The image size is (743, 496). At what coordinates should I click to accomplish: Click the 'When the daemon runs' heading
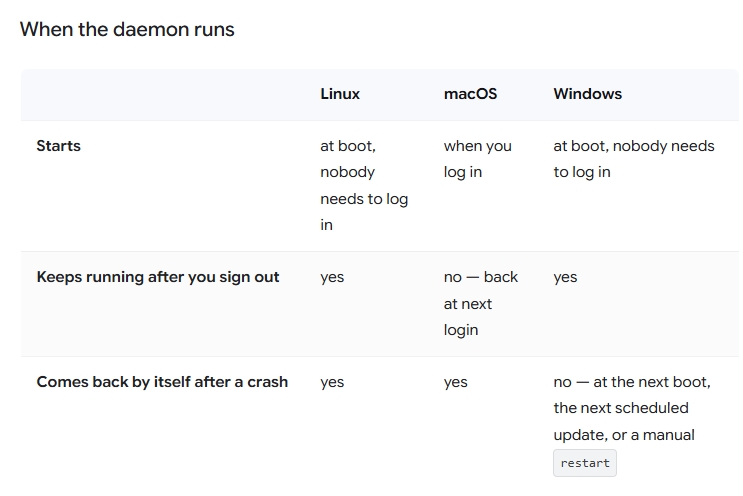click(127, 29)
